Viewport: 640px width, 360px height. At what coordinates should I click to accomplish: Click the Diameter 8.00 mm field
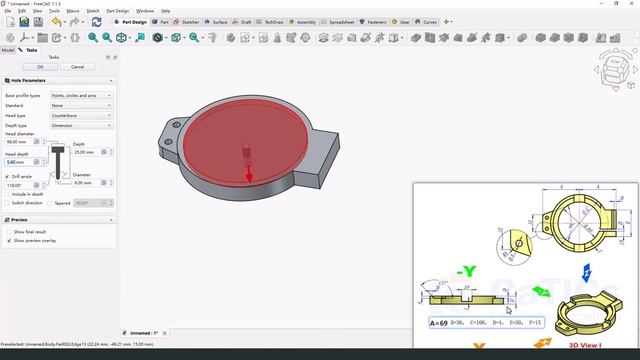87,183
